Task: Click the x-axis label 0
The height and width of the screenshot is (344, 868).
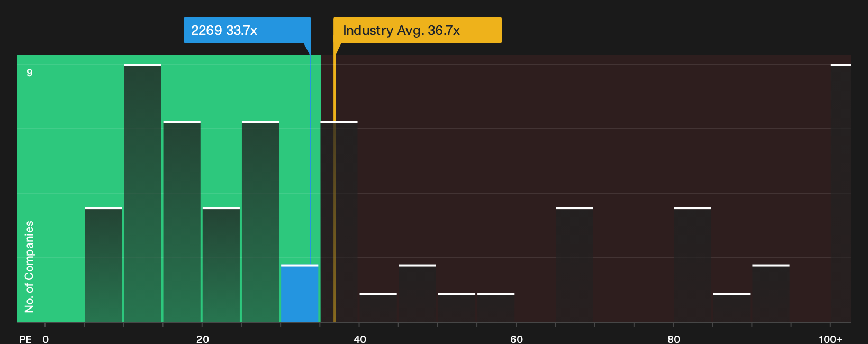Action: 46,339
